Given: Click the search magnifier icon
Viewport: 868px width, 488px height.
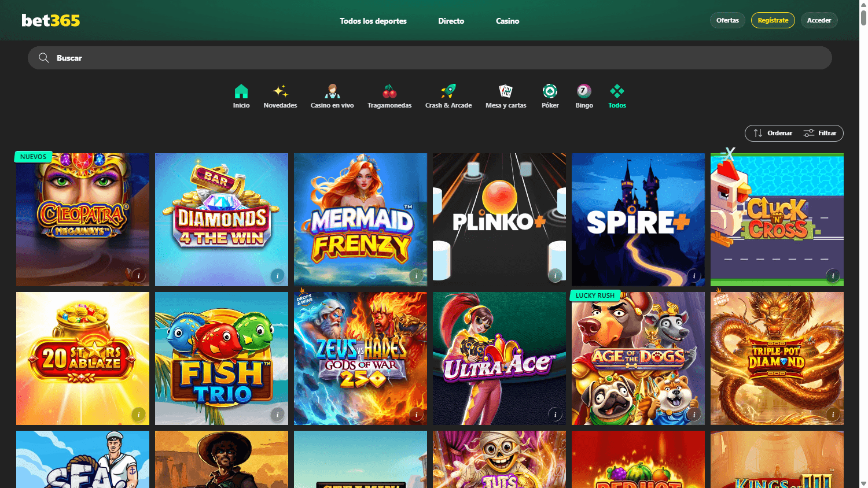Looking at the screenshot, I should coord(43,58).
